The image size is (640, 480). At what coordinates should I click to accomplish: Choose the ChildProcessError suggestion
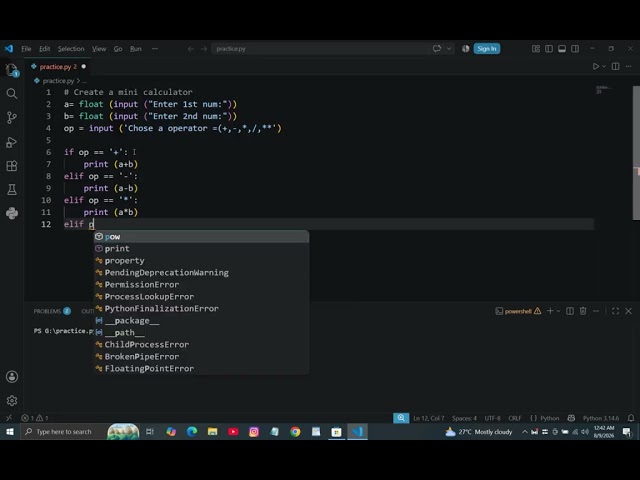tap(201, 344)
